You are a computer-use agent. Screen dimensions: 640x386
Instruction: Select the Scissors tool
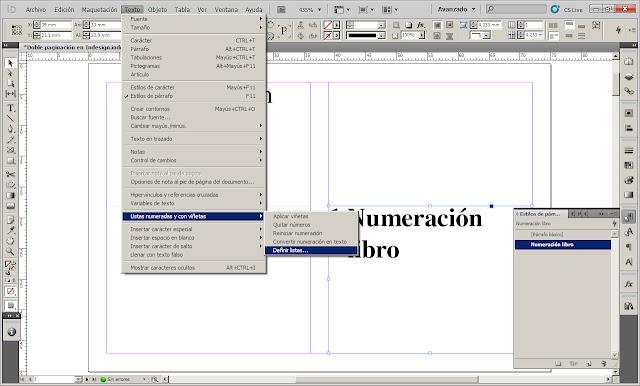(x=11, y=174)
